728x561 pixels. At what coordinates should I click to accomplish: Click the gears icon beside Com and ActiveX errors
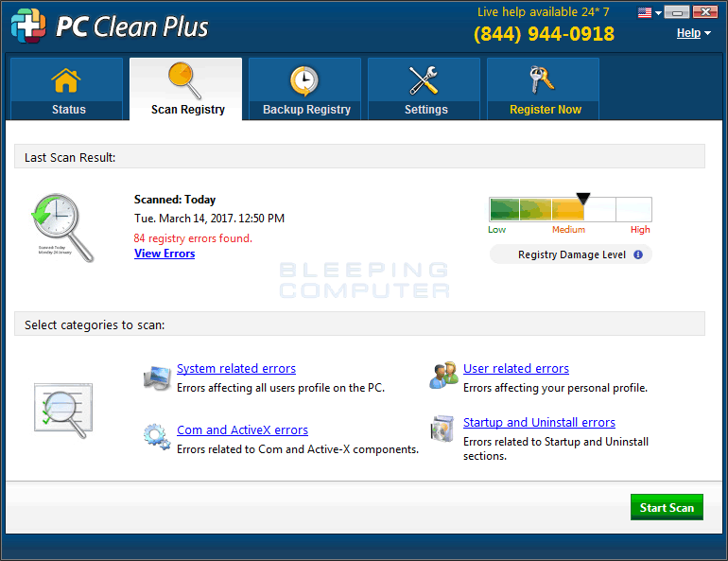click(x=157, y=436)
